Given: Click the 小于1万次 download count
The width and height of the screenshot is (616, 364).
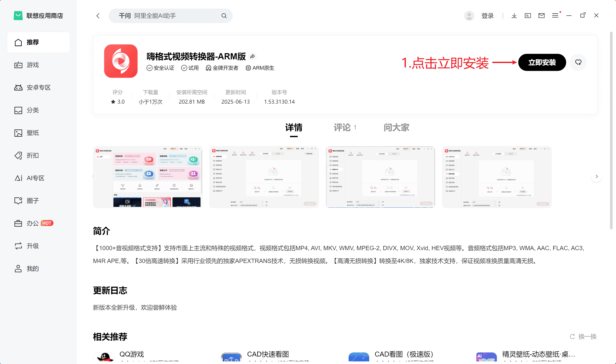Looking at the screenshot, I should pyautogui.click(x=151, y=102).
